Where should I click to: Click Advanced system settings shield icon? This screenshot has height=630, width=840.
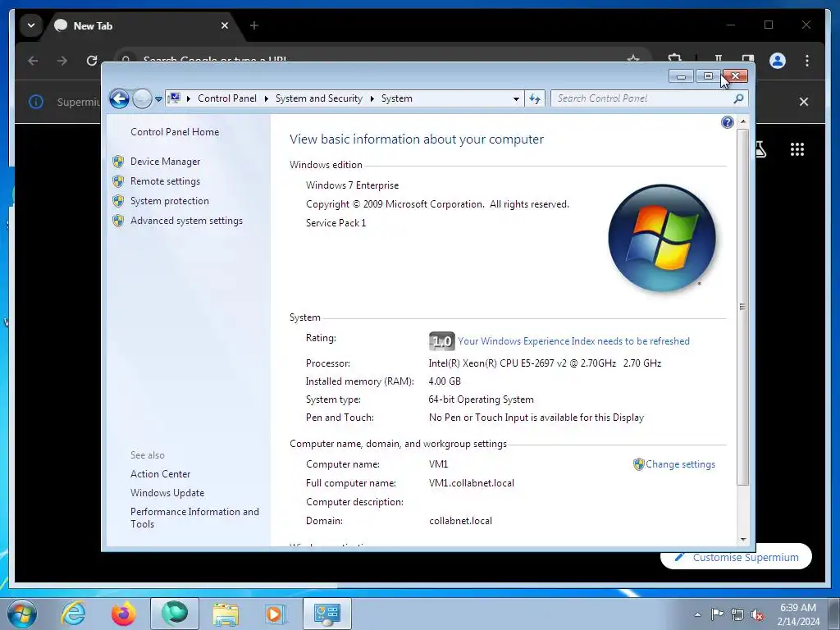click(x=118, y=221)
